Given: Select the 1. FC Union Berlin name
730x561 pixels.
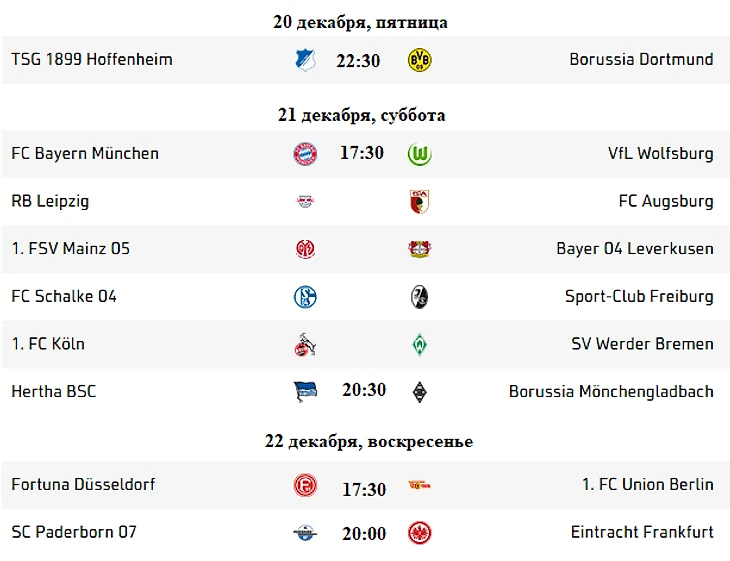Looking at the screenshot, I should pos(648,485).
